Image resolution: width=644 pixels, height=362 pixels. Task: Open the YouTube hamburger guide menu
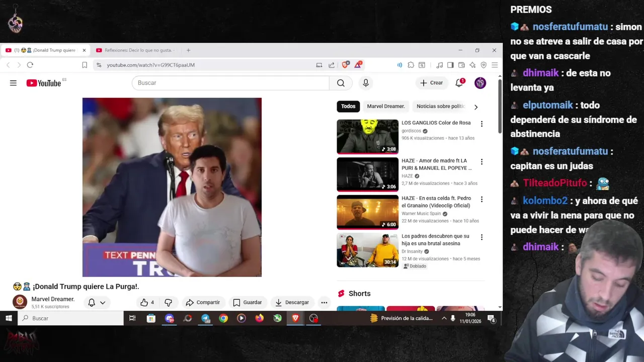tap(13, 83)
